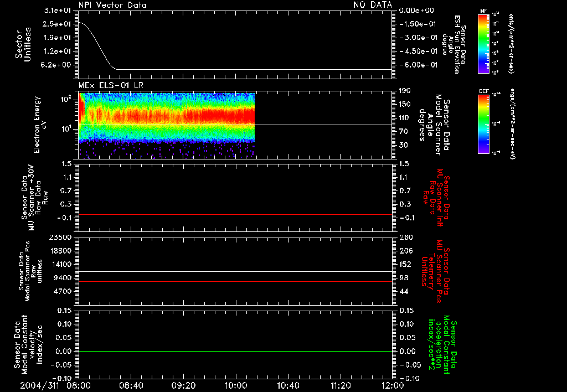567x392 pixels.
Task: Click the red MU Scanner +30V line
Action: (x=235, y=214)
